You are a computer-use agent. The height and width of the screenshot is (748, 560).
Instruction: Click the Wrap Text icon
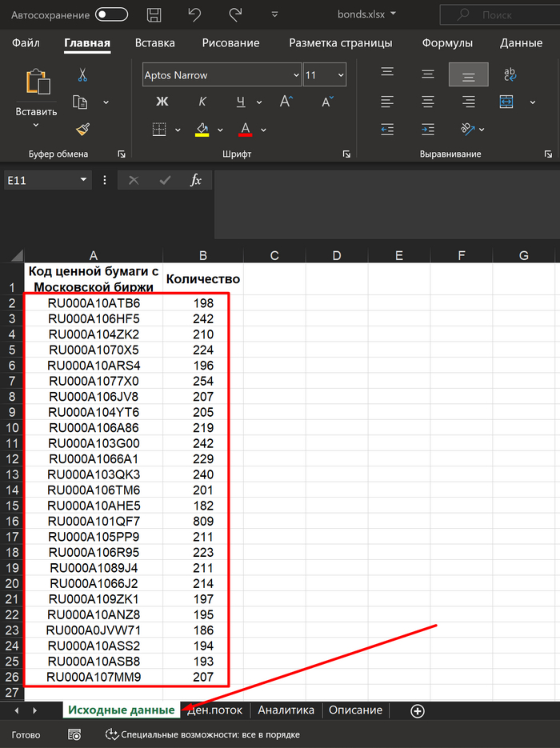tap(510, 75)
